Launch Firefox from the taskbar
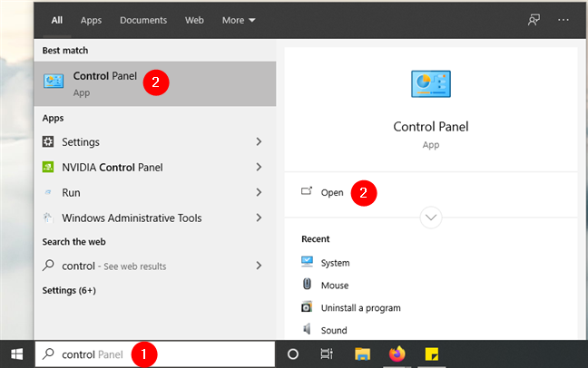 coord(397,353)
